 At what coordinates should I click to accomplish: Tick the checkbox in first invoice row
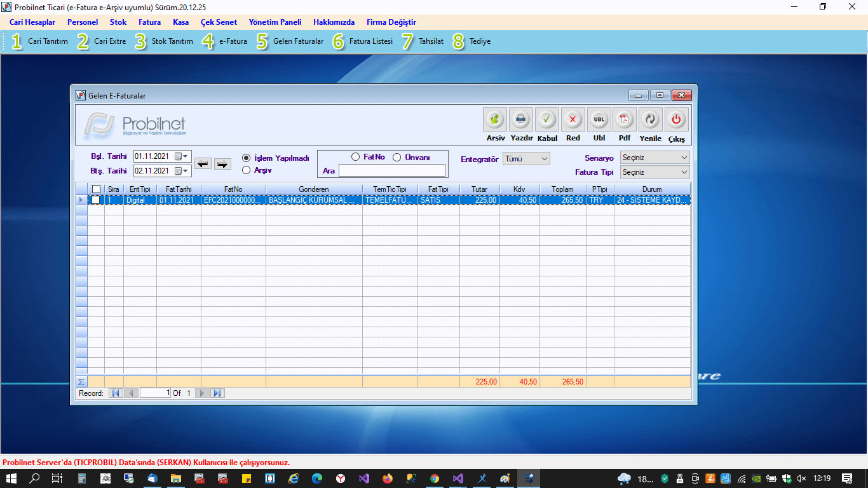[x=96, y=200]
